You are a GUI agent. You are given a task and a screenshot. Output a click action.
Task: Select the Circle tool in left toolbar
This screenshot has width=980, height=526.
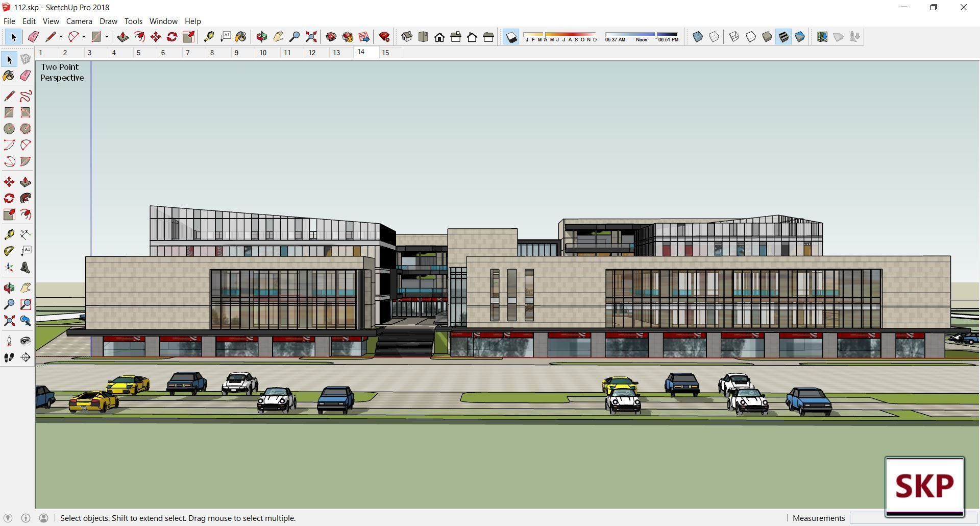pos(9,129)
